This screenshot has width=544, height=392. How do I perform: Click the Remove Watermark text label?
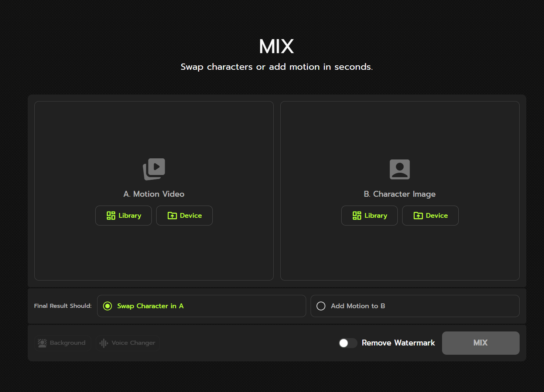(x=398, y=343)
